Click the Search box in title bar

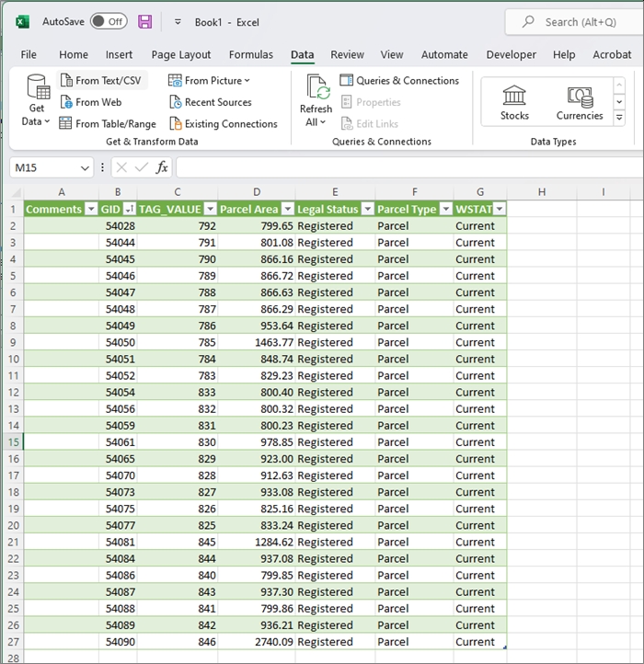coord(580,22)
